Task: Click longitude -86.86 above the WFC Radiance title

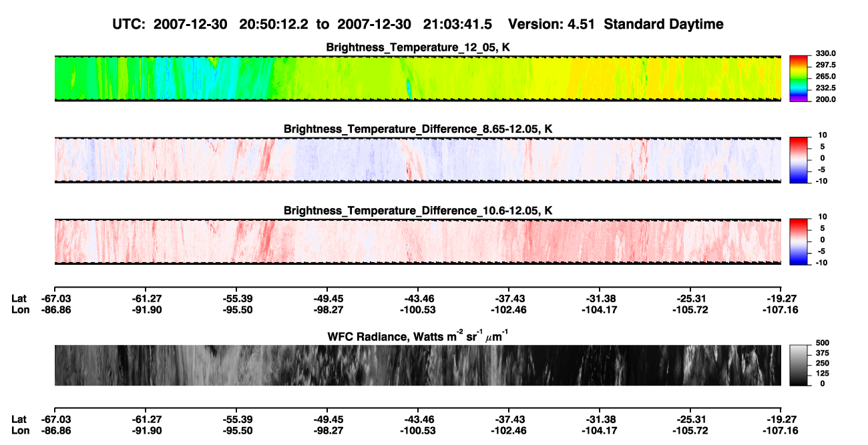Action: click(x=56, y=310)
